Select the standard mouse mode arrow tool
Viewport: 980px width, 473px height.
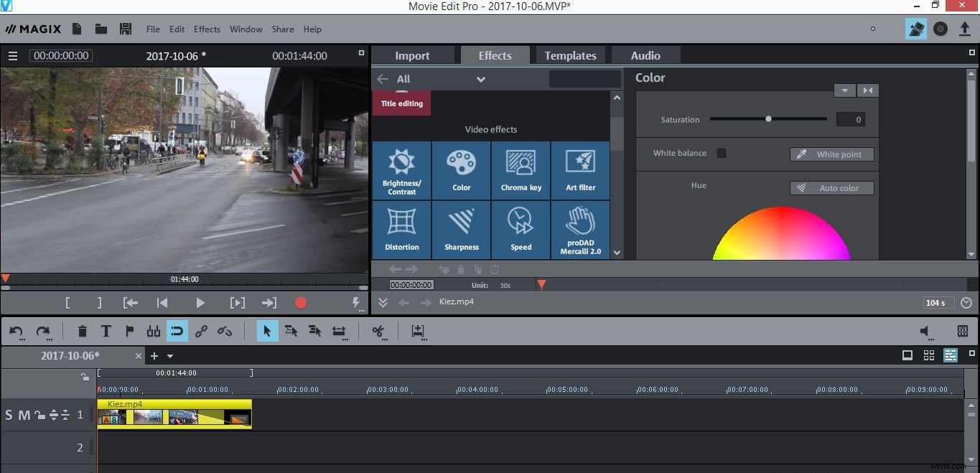coord(267,331)
